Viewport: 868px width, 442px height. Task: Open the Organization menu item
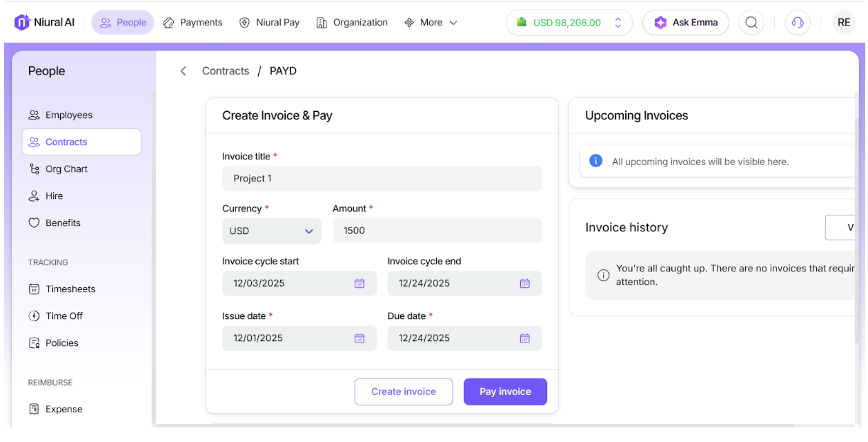pyautogui.click(x=352, y=22)
